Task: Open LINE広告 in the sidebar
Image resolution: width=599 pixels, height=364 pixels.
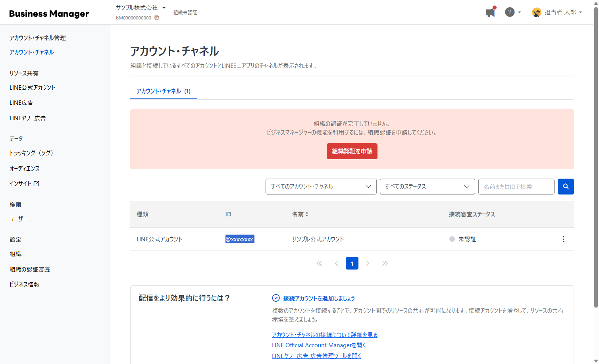Action: coord(21,103)
